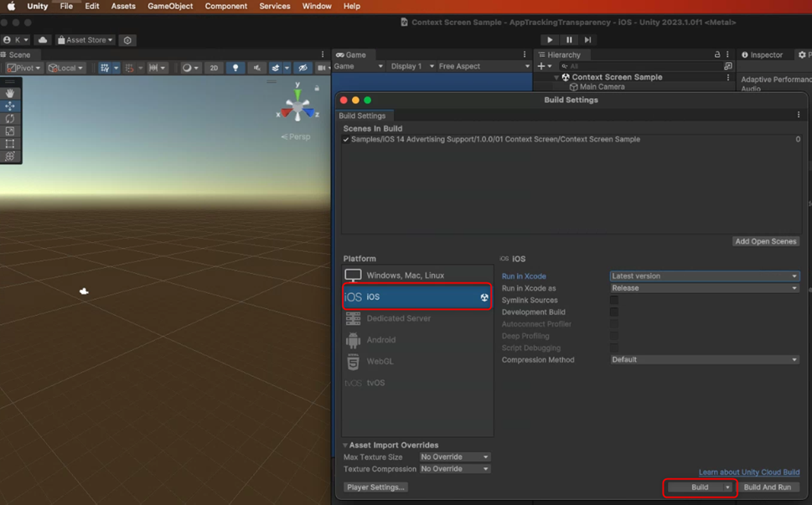The image size is (812, 505).
Task: Open Unity version control hexagon icon
Action: point(127,40)
